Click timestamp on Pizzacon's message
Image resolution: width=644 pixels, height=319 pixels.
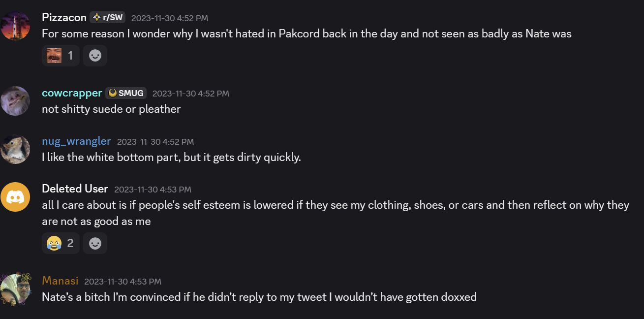[169, 18]
